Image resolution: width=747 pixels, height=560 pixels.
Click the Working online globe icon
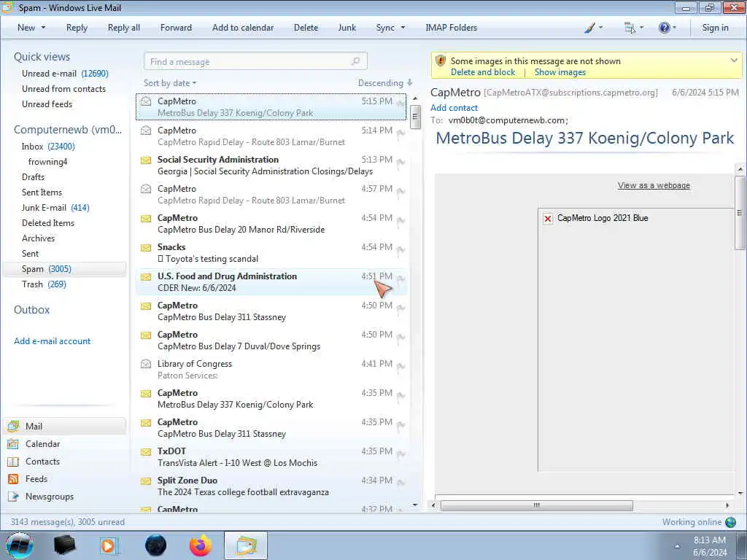[x=730, y=522]
